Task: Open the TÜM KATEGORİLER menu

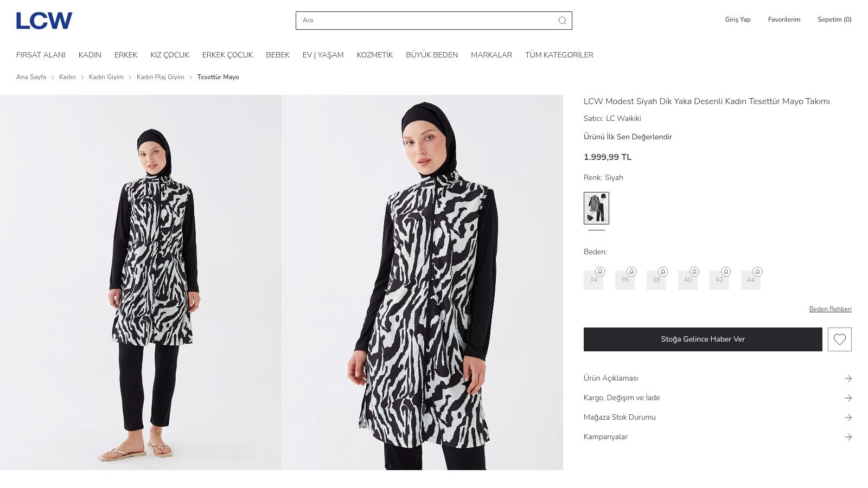Action: [x=559, y=55]
